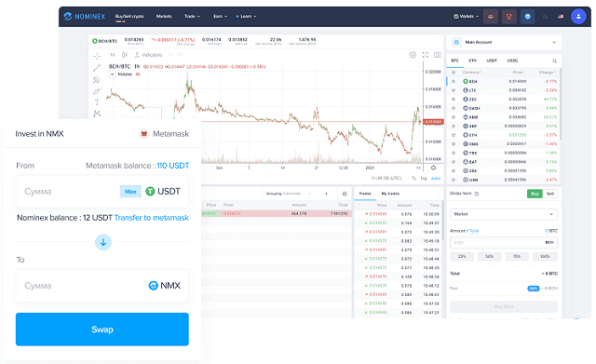The image size is (596, 364).
Task: Select the trend line drawing tool
Action: coord(97,68)
